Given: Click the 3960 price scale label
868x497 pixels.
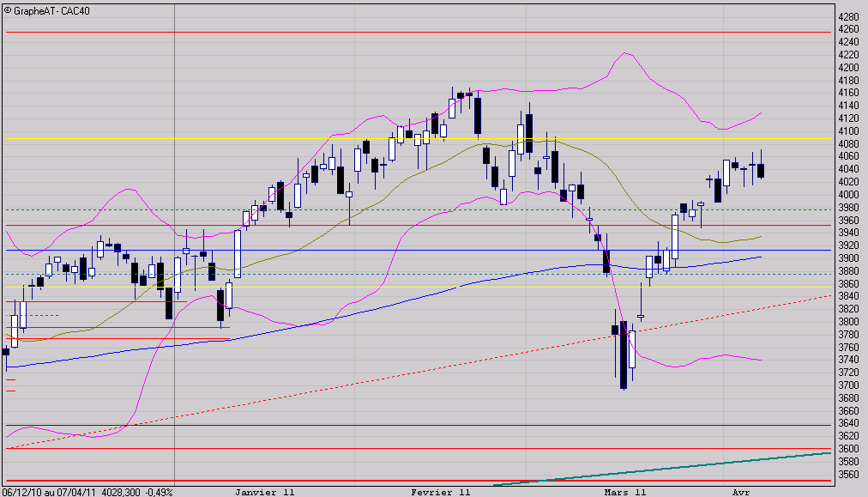Looking at the screenshot, I should (x=848, y=220).
